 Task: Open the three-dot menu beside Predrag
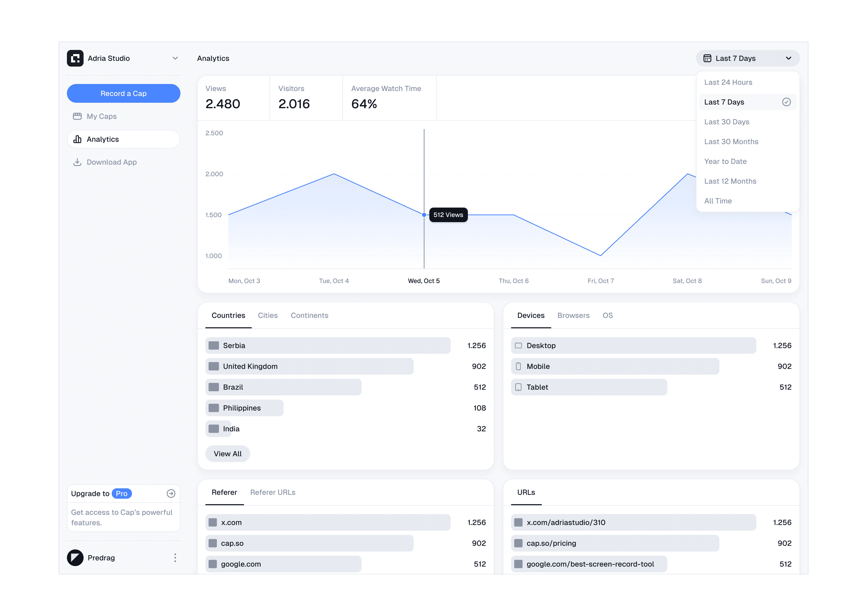[175, 558]
